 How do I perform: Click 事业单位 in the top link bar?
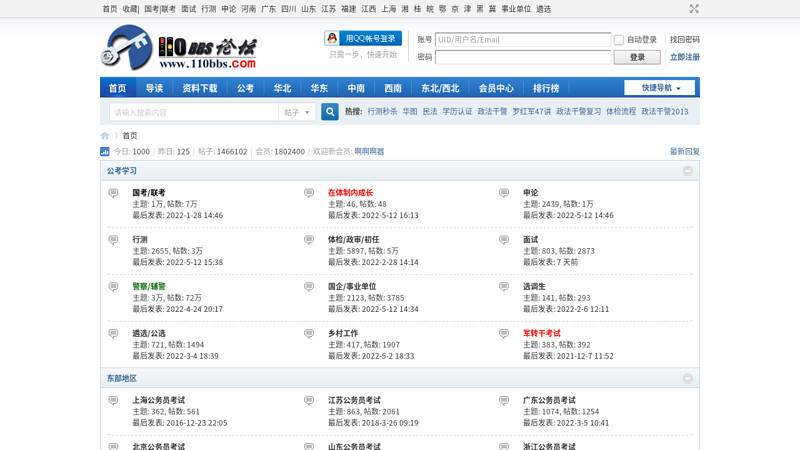pos(516,9)
